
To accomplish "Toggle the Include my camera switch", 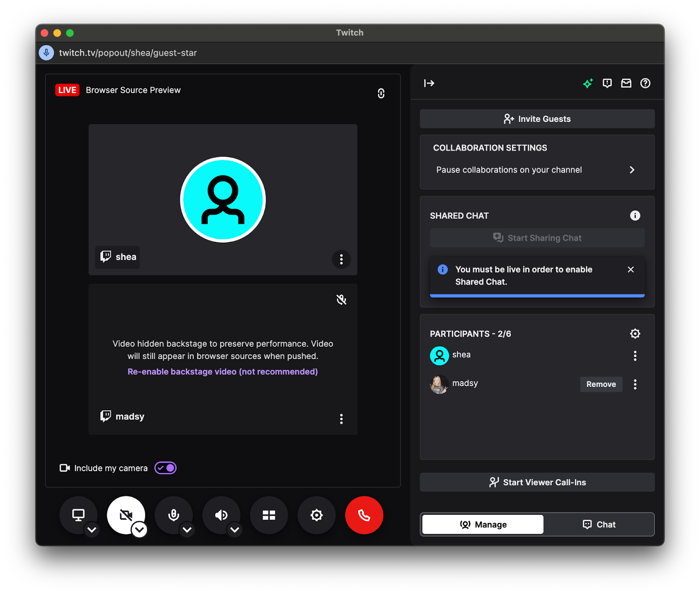I will pyautogui.click(x=165, y=468).
